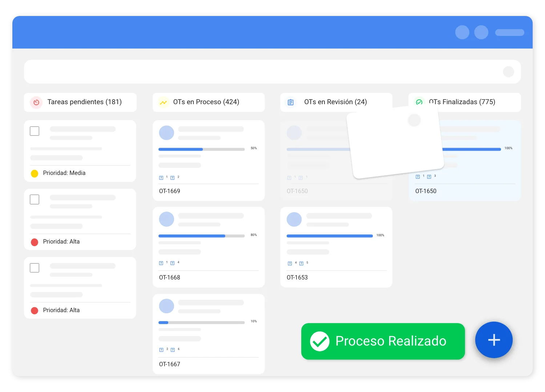Click the Proceso Realizado green notification
545x392 pixels.
(x=383, y=341)
